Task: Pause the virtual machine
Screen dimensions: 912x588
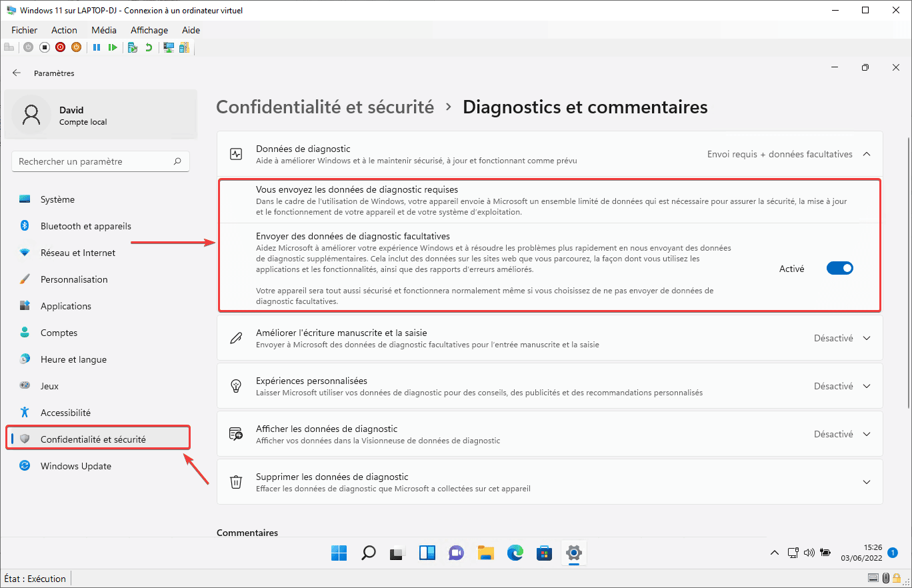Action: pos(97,47)
